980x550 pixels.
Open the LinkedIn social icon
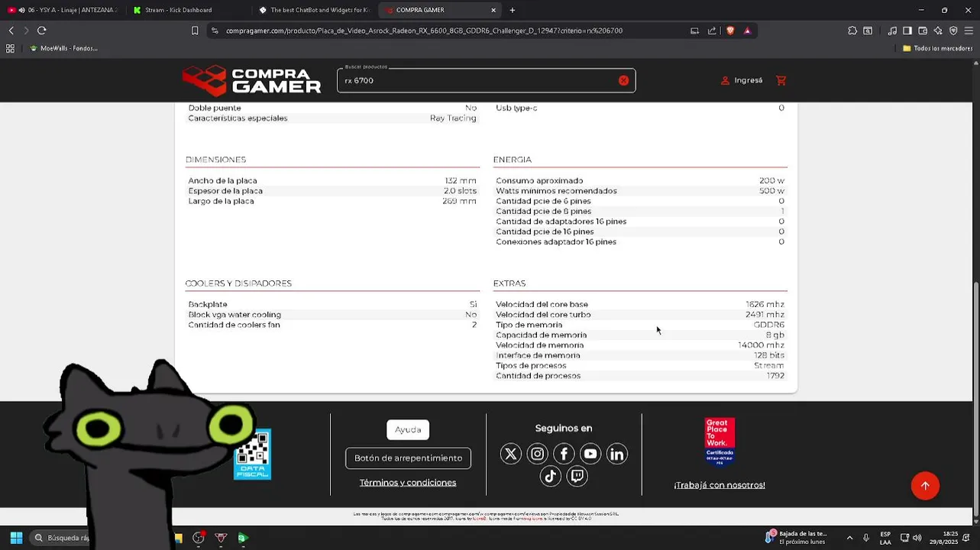click(x=616, y=455)
